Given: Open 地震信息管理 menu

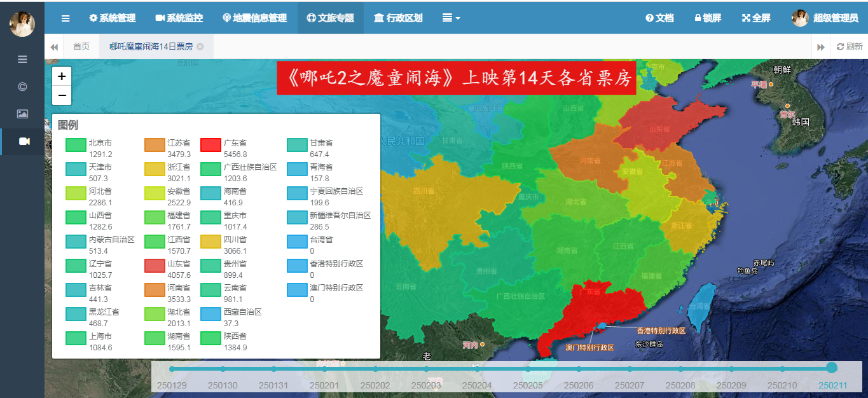Looking at the screenshot, I should 254,18.
